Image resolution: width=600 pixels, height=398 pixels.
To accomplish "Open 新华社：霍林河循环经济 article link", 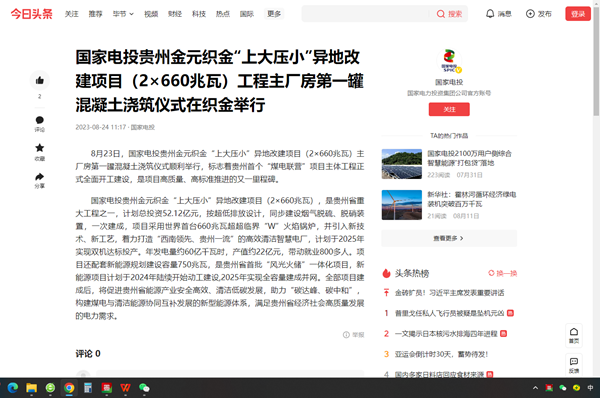I will [x=471, y=199].
